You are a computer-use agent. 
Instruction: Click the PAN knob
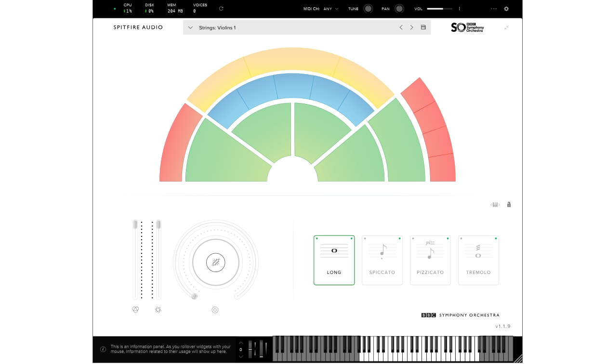[399, 9]
